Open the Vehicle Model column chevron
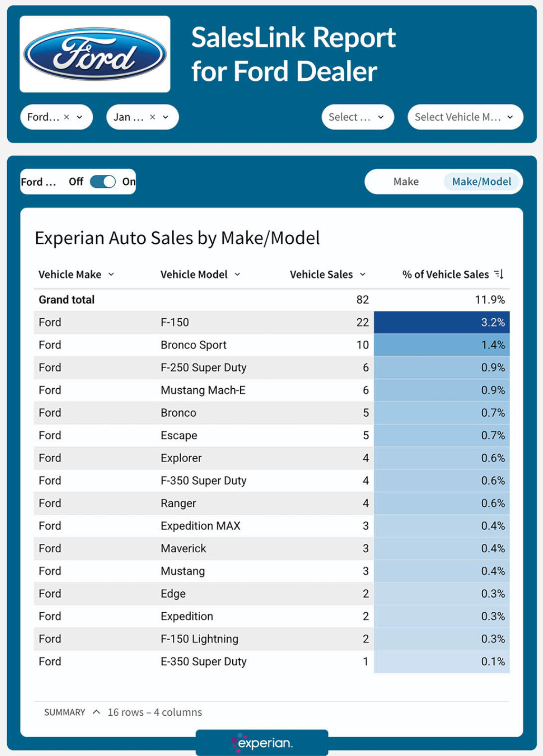Viewport: 543px width, 756px height. point(237,275)
